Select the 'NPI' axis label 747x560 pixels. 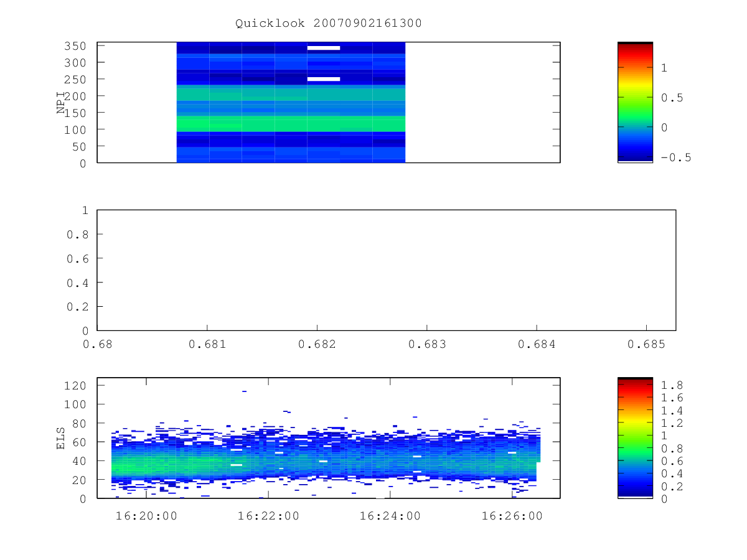click(x=61, y=103)
